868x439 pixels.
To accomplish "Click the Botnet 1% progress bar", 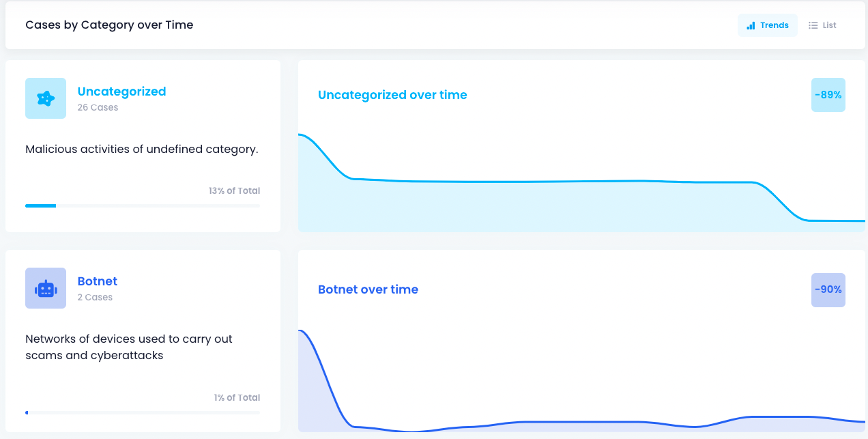I will tap(142, 412).
